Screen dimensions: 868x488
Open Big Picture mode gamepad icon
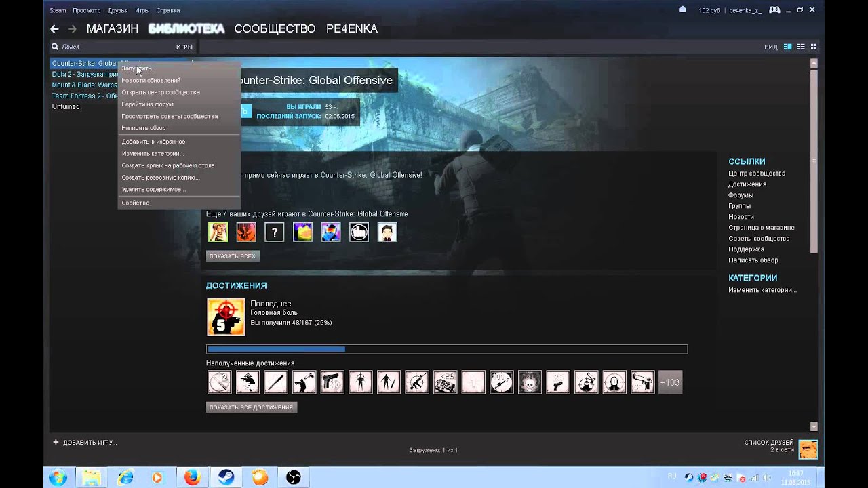tap(775, 10)
